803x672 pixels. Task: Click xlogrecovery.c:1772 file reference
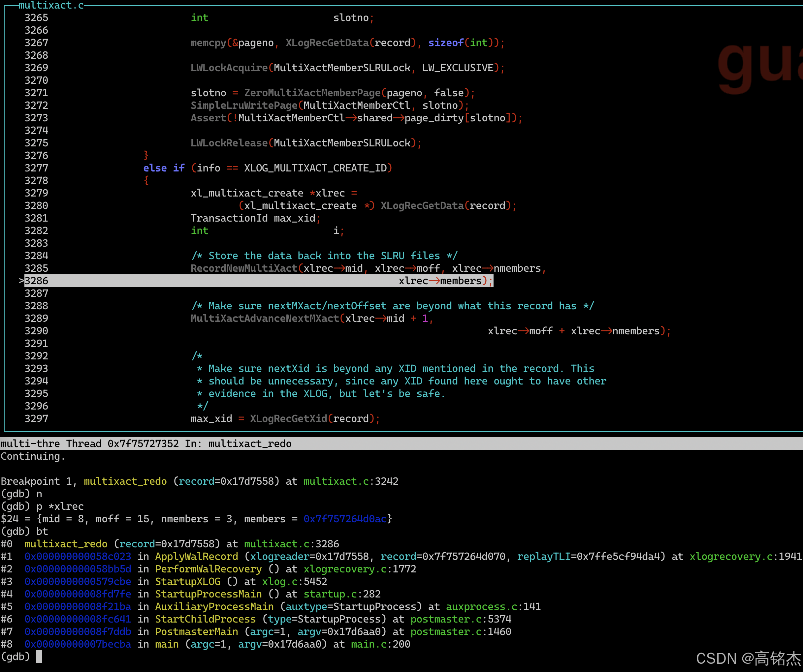click(x=360, y=569)
